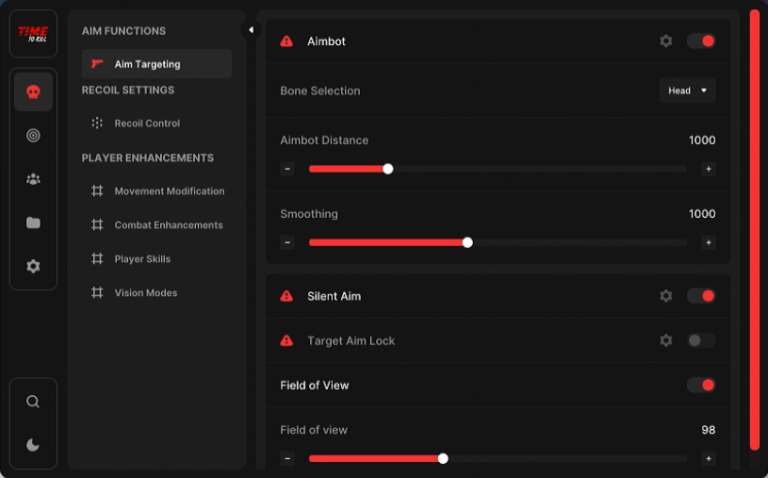Click the folder icon in the sidebar

tap(33, 223)
